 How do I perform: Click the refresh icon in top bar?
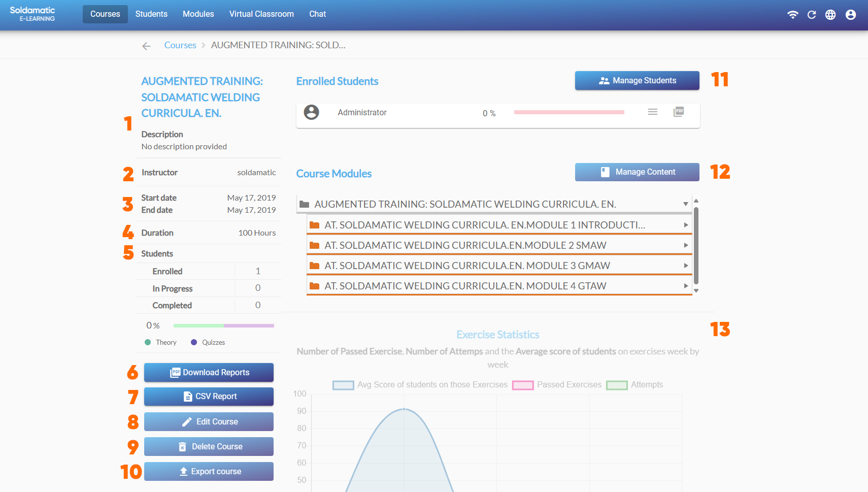[811, 15]
